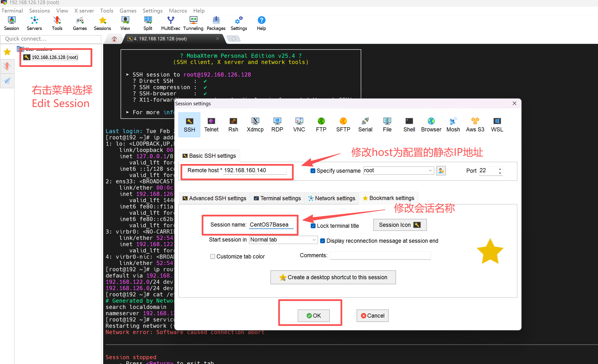This screenshot has width=598, height=364.
Task: Click the Remote host input field
Action: point(255,170)
